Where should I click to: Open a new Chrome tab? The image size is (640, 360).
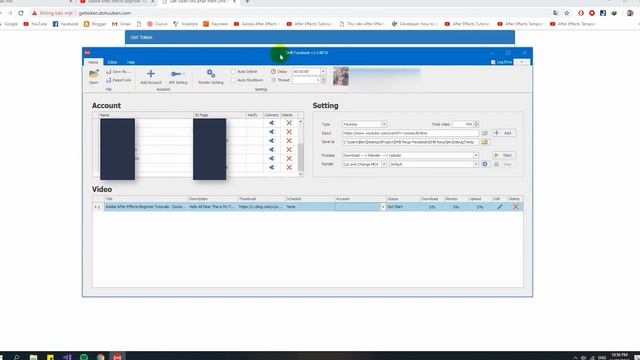(247, 2)
